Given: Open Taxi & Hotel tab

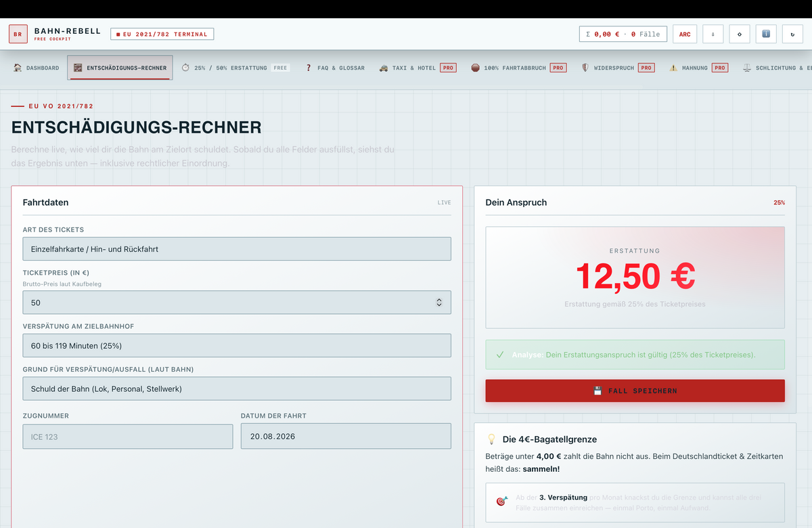Looking at the screenshot, I should [x=417, y=68].
